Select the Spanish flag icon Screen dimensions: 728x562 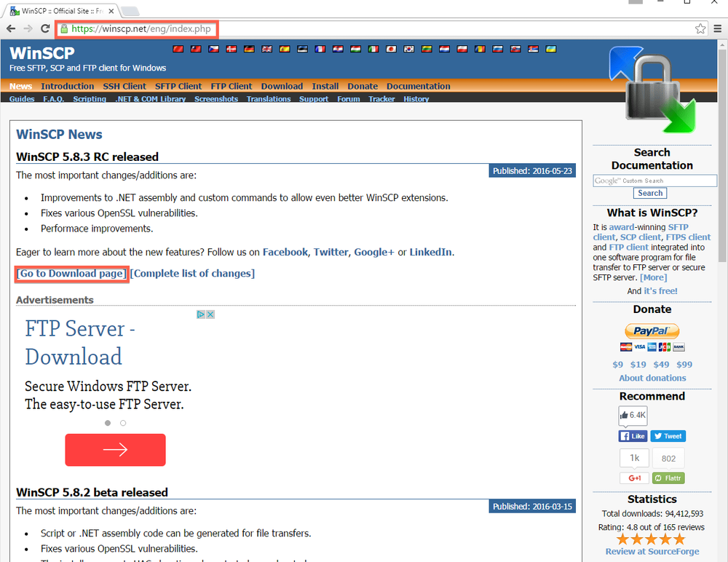pyautogui.click(x=285, y=49)
